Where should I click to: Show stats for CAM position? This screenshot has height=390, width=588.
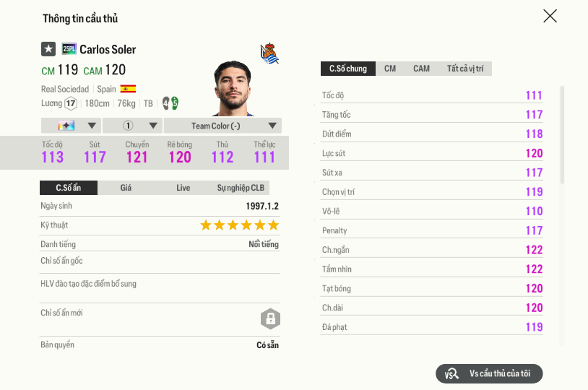(x=421, y=69)
